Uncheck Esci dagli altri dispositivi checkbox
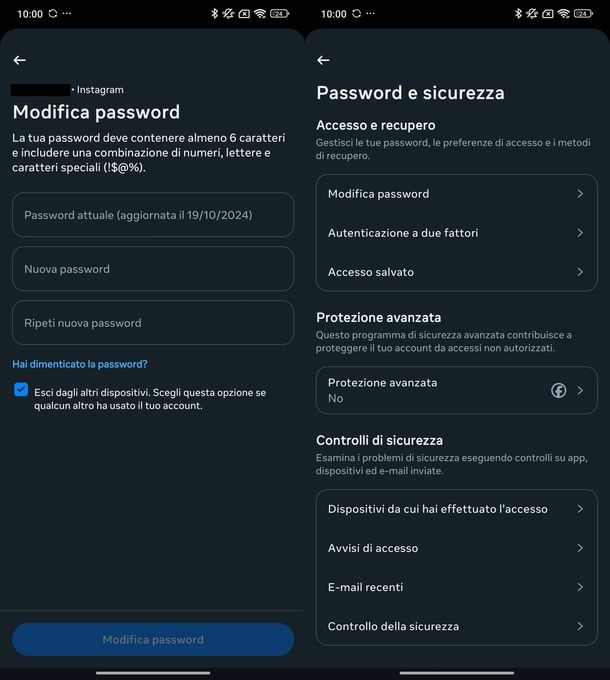The image size is (610, 680). point(21,390)
